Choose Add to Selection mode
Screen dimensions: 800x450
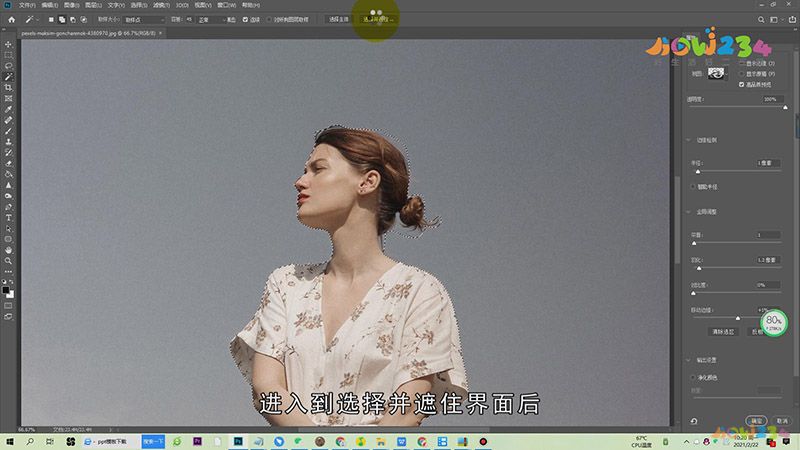[62, 19]
